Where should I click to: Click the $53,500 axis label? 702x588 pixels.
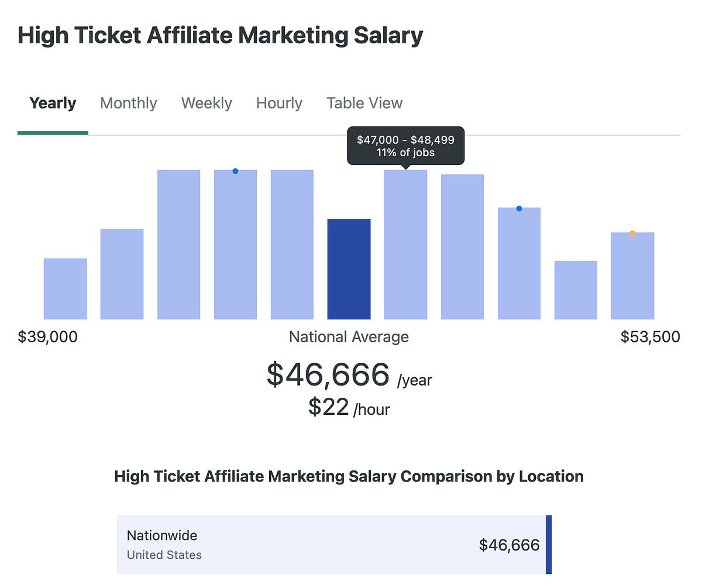[x=649, y=336]
